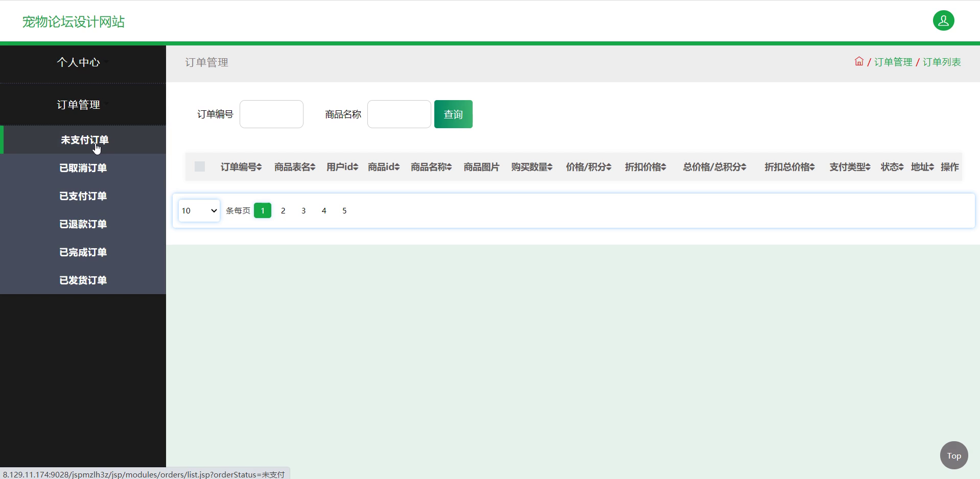This screenshot has height=479, width=980.
Task: Open the rows-per-page dropdown showing 10
Action: 199,210
